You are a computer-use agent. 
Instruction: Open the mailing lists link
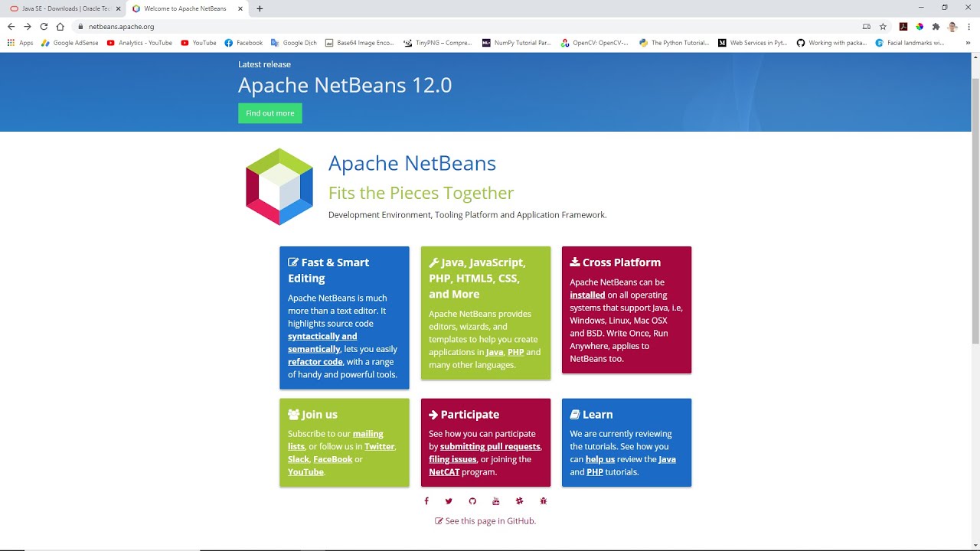point(335,440)
